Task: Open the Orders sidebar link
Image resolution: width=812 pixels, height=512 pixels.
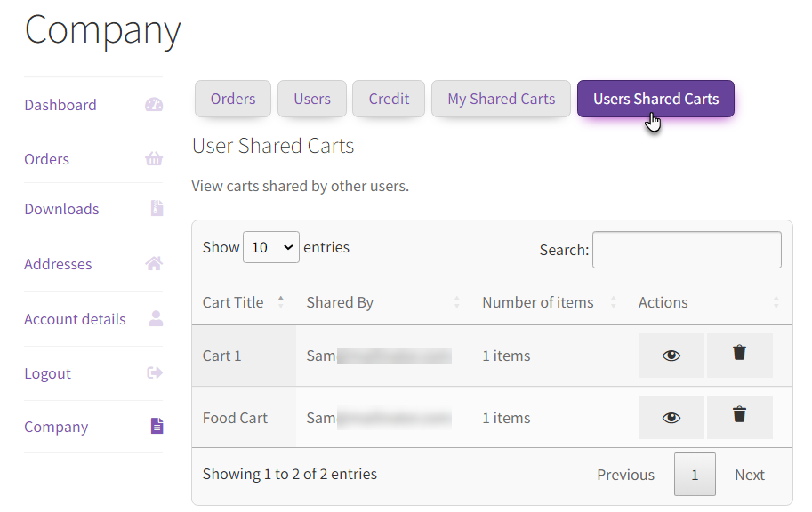Action: tap(46, 159)
